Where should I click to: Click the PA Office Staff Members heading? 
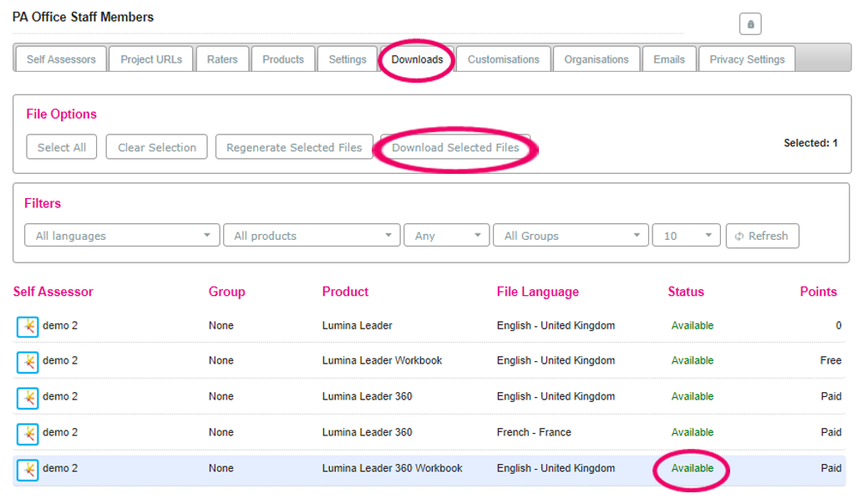83,18
